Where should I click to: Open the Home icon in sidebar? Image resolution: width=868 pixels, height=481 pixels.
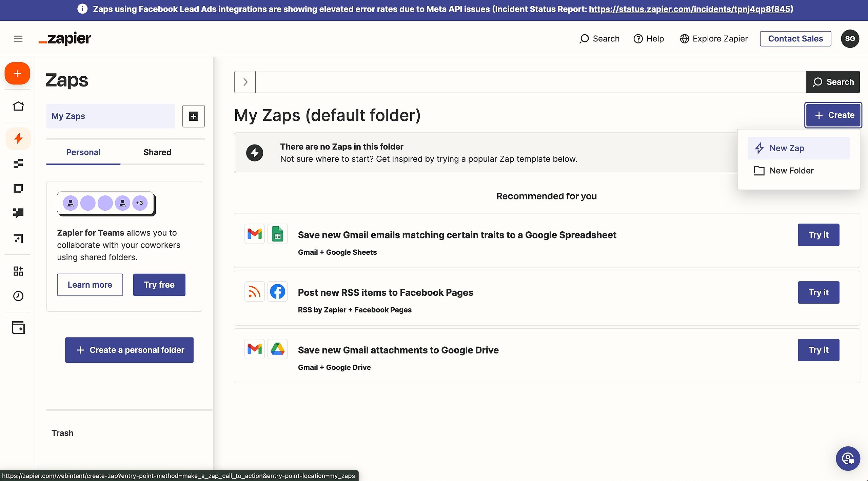click(x=18, y=106)
